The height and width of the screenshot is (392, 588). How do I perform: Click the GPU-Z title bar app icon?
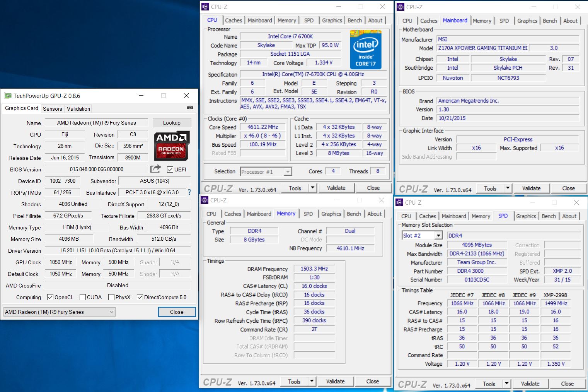point(8,96)
